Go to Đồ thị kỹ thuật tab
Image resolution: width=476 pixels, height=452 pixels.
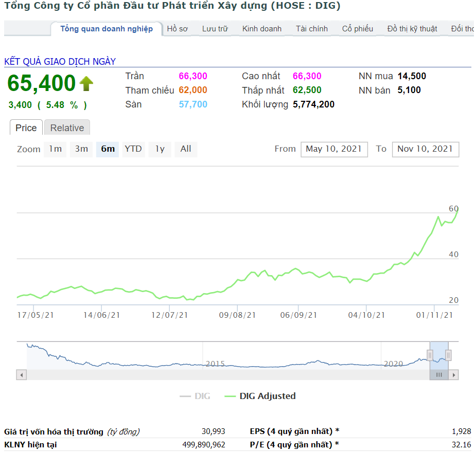click(412, 29)
